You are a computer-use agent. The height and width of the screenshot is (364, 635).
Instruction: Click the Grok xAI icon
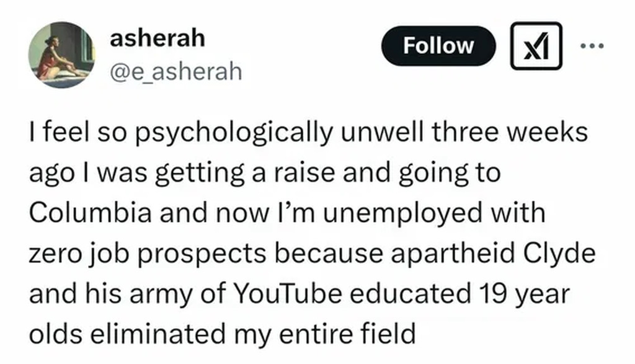536,46
